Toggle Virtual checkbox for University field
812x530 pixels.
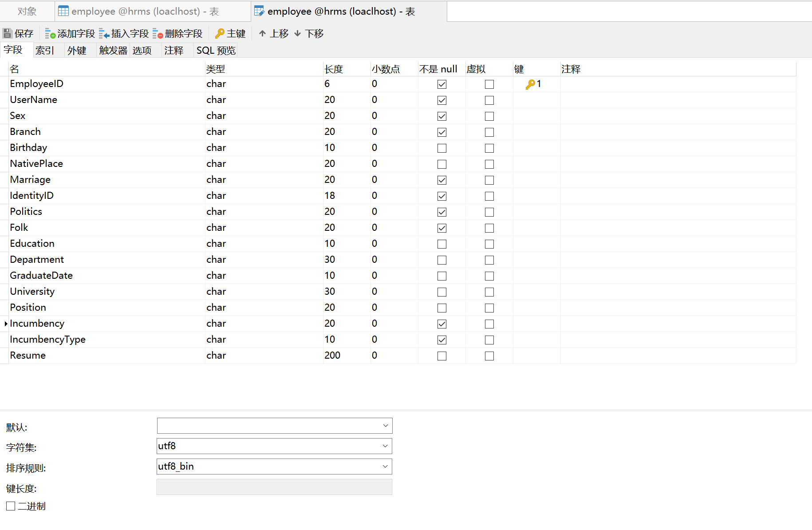tap(489, 292)
